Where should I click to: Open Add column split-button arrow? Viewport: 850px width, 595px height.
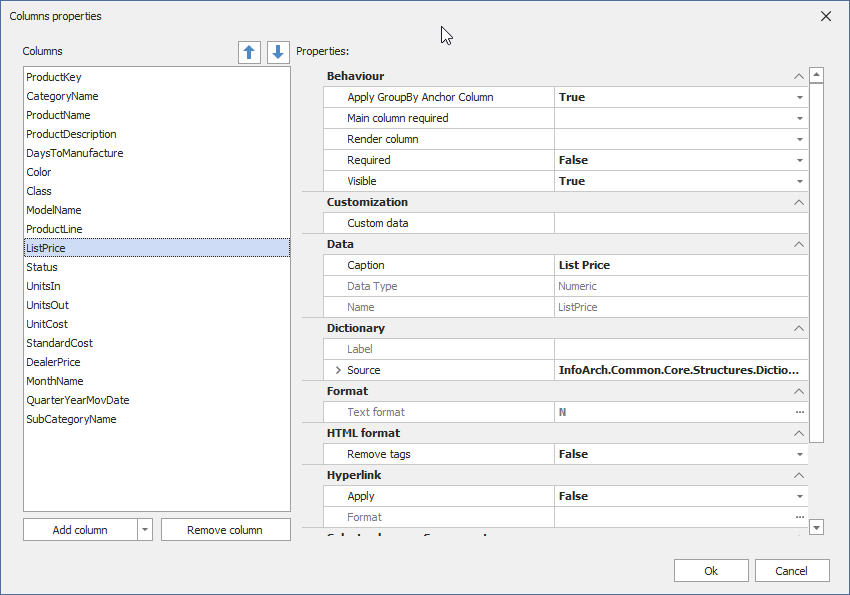145,530
